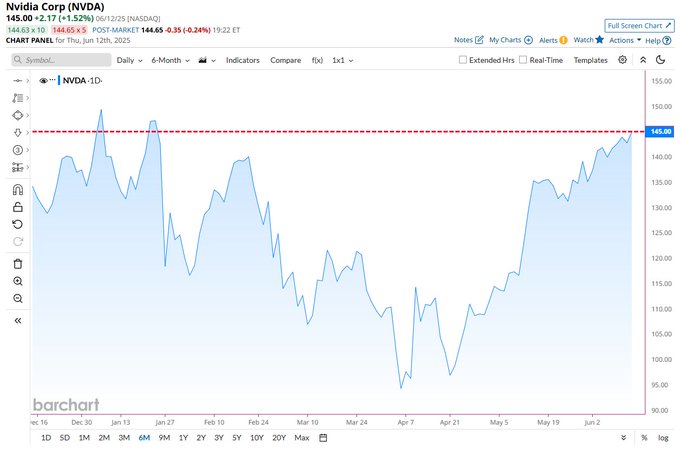Add NVDA to Watch list
680x449 pixels.
[x=588, y=40]
